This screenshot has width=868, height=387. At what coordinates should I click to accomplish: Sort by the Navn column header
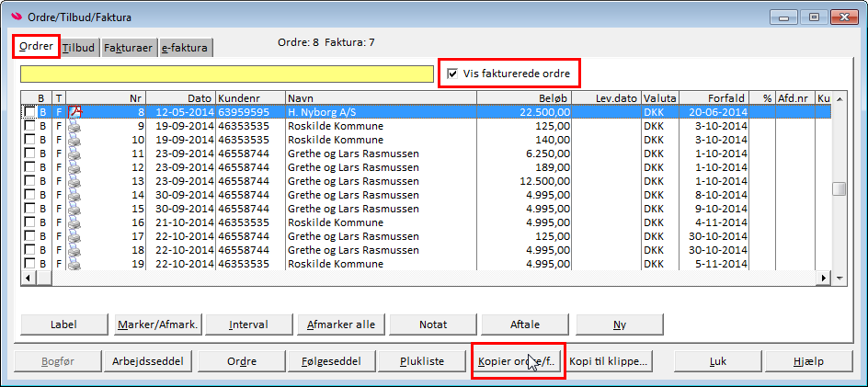381,98
